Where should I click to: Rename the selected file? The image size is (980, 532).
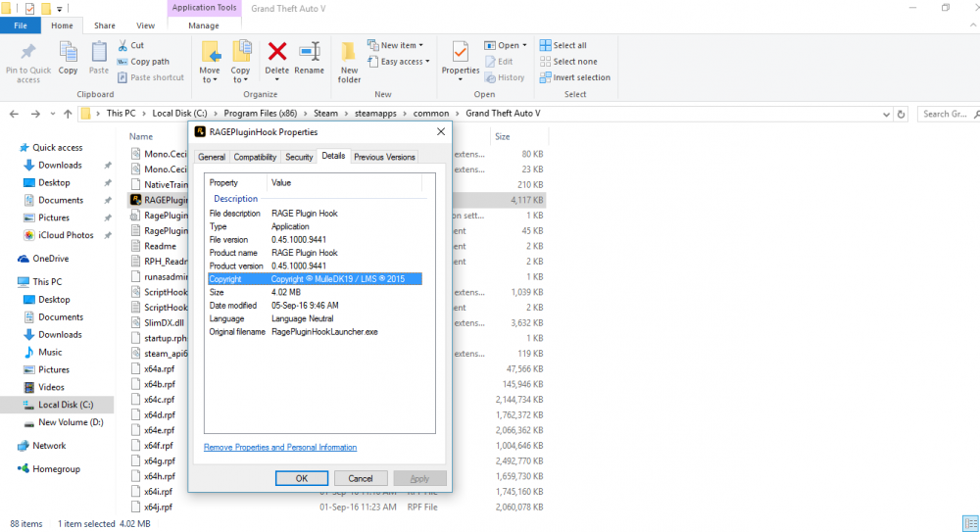[310, 58]
